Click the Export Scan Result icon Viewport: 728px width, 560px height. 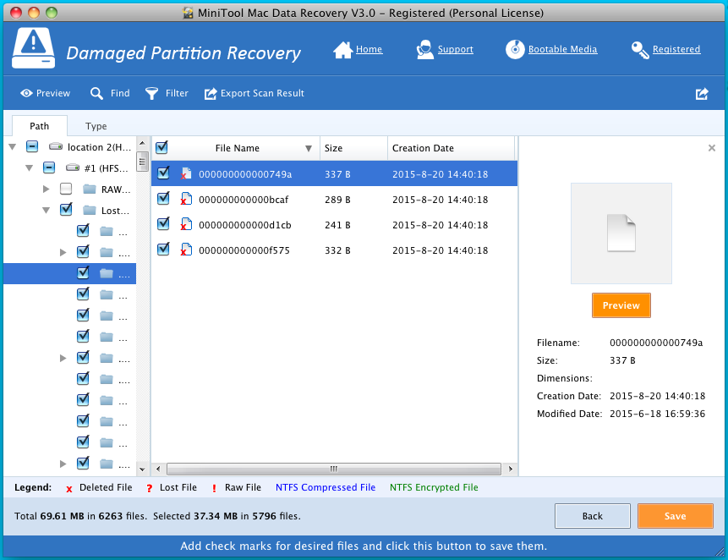tap(211, 93)
